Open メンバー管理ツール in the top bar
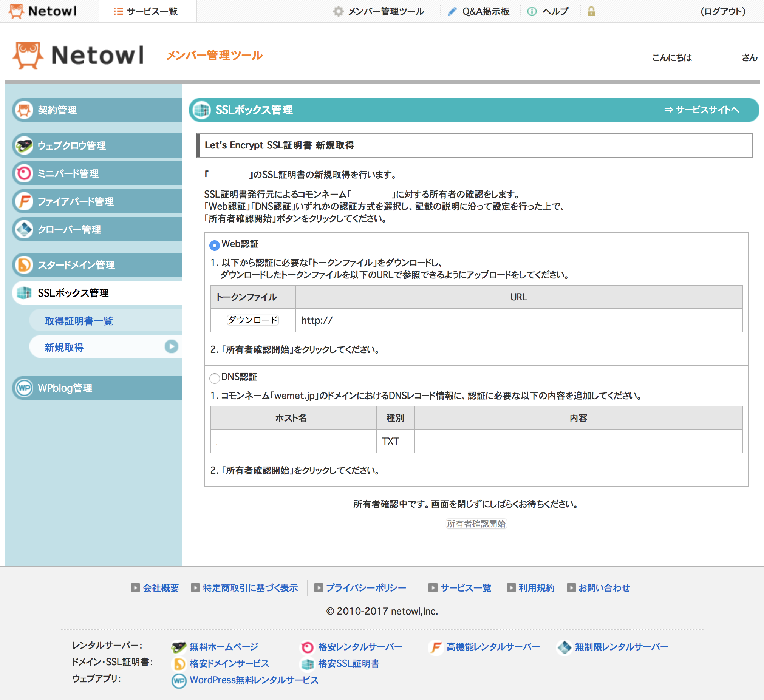This screenshot has height=700, width=764. [386, 12]
